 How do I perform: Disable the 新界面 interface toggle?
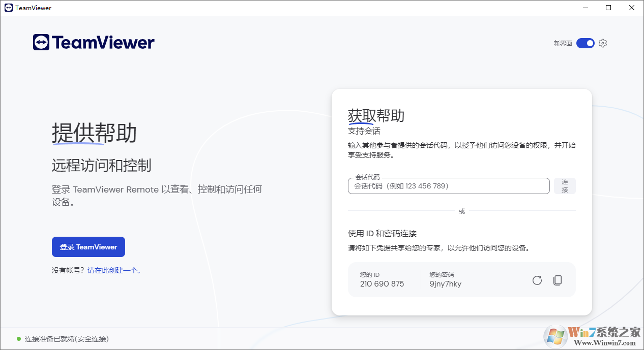click(x=585, y=43)
